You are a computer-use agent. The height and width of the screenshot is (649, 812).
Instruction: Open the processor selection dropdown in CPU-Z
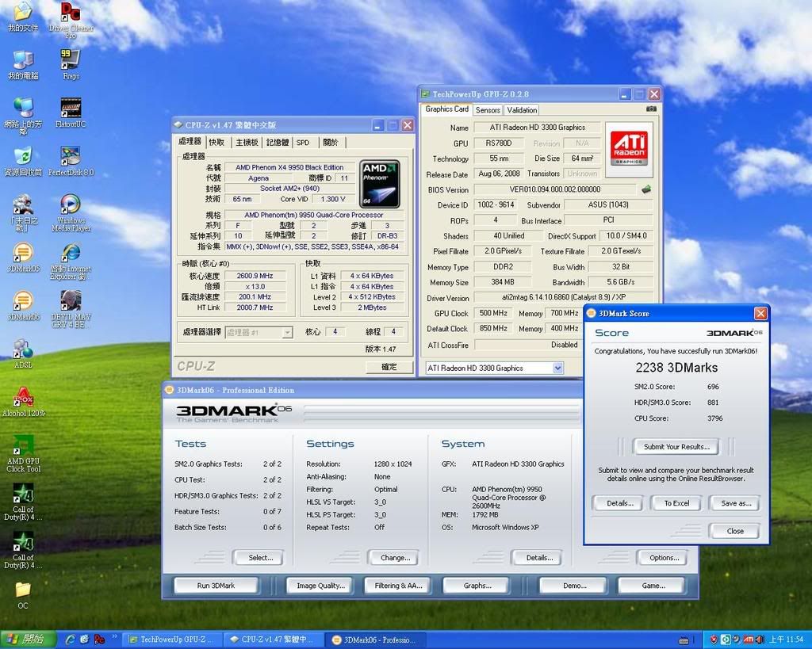pos(287,332)
